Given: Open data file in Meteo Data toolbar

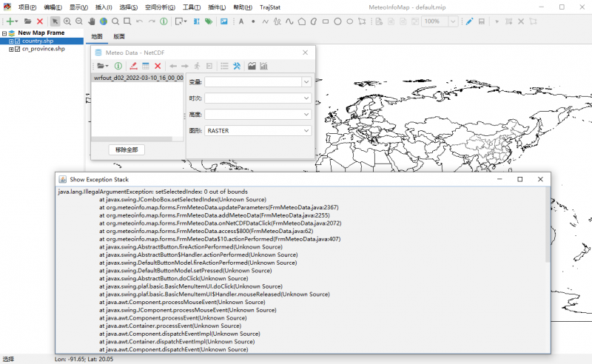Looking at the screenshot, I should 101,66.
